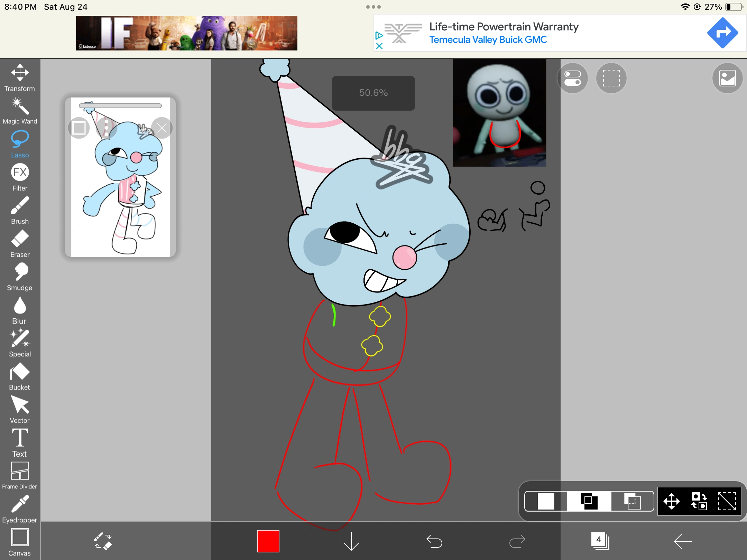Collapse the tool options with down arrow

[x=351, y=541]
